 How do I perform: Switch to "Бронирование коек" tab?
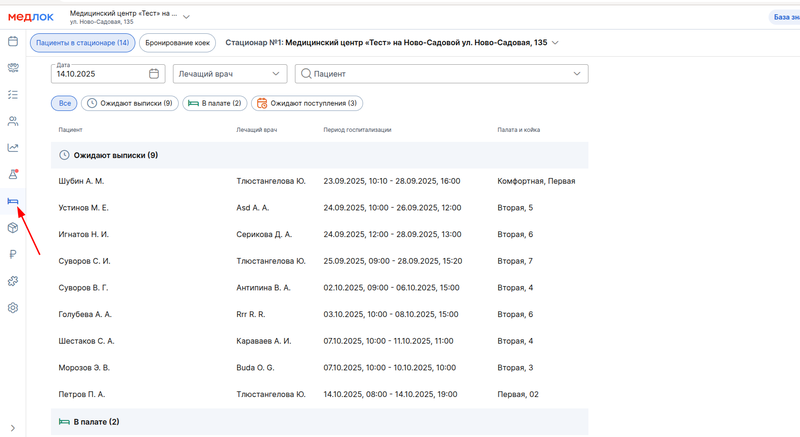tap(177, 43)
